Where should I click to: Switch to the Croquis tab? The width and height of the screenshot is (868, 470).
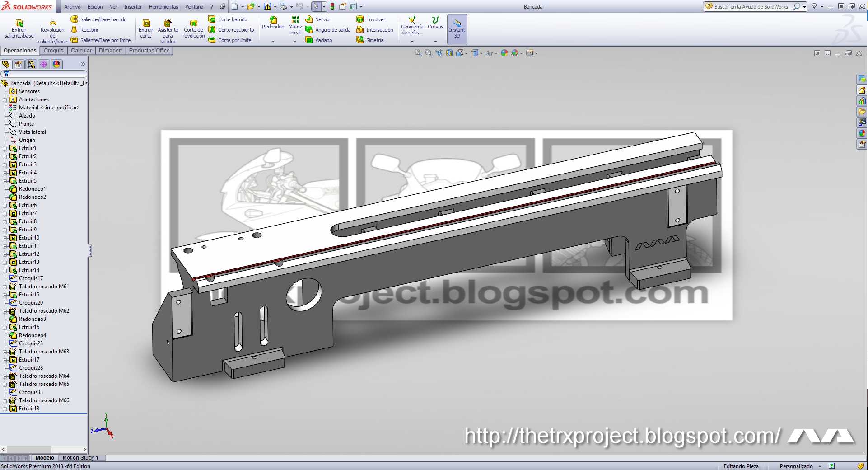tap(54, 51)
